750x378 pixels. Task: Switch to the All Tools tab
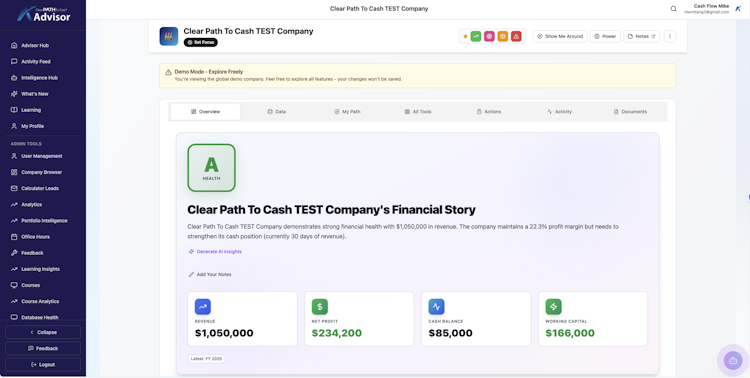[418, 111]
